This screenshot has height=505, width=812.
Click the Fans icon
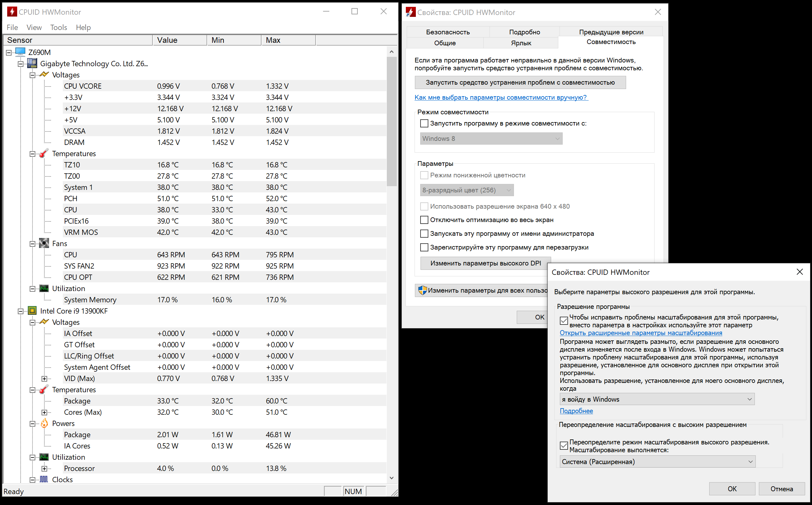pos(44,243)
